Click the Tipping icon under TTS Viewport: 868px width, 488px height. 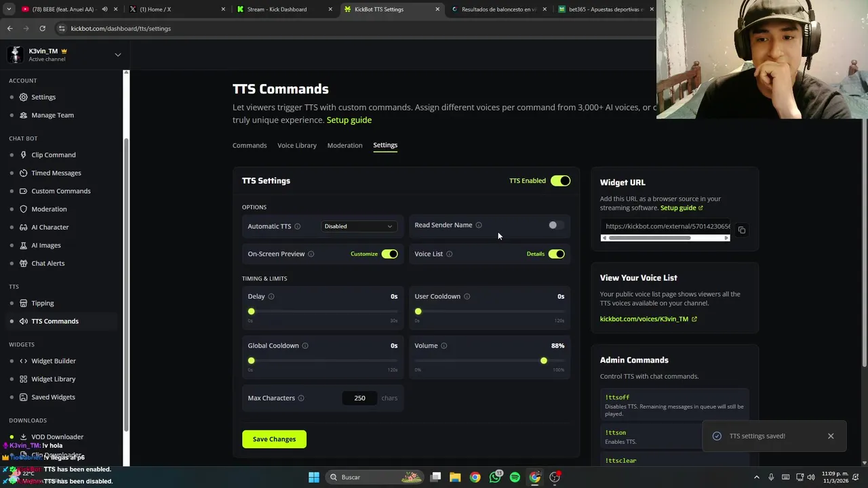(23, 303)
